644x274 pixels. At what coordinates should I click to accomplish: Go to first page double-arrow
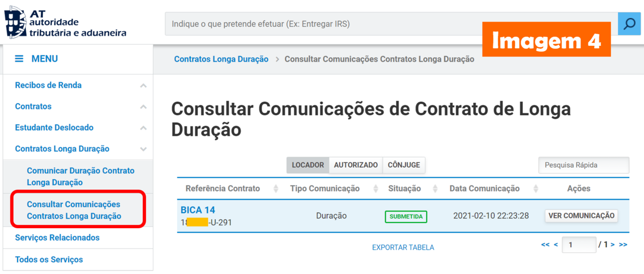point(545,245)
